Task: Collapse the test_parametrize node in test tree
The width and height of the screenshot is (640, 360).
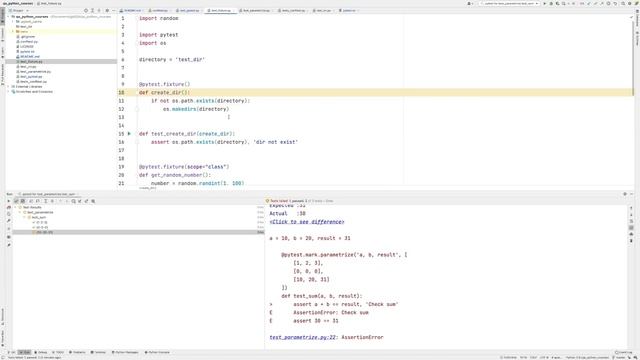Action: [20, 212]
